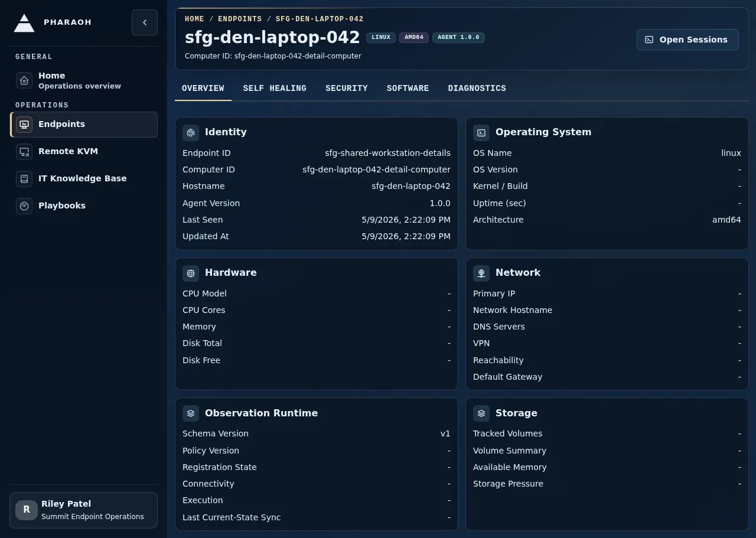Click the Identity card's Computer ID value

click(x=376, y=169)
